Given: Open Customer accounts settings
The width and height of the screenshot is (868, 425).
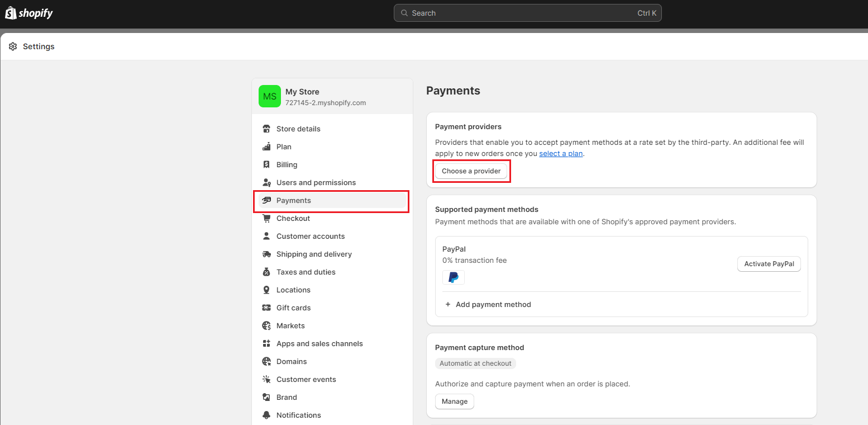Looking at the screenshot, I should point(332,236).
